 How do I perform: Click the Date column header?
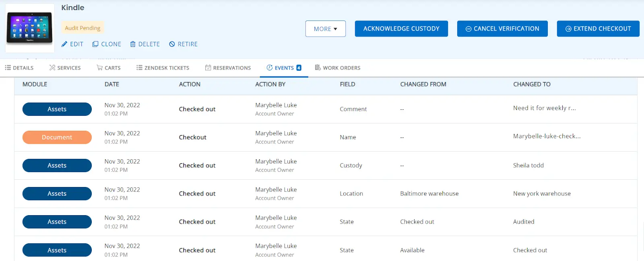click(112, 84)
